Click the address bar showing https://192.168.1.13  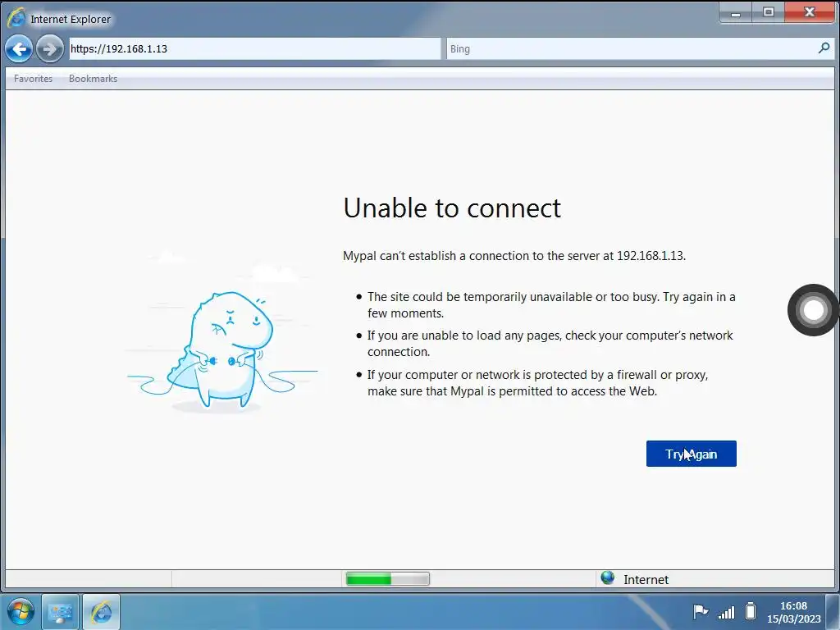[254, 48]
